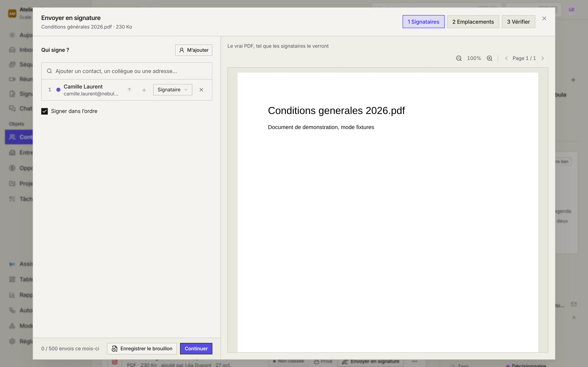588x367 pixels.
Task: Move Camille Laurent up in order
Action: coord(129,90)
